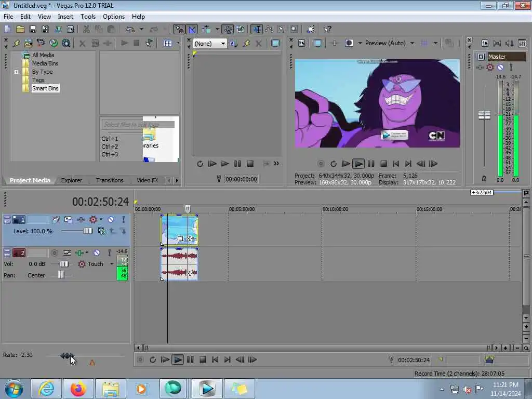
Task: Click the What's This help icon
Action: click(327, 29)
